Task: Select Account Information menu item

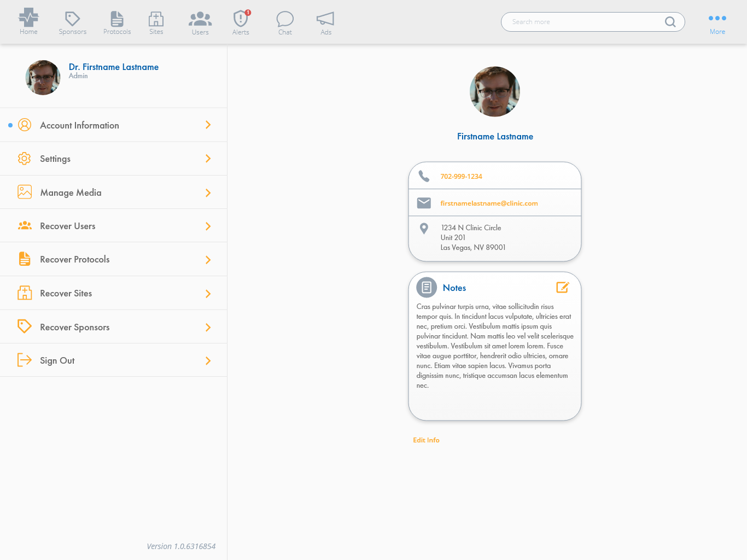Action: pyautogui.click(x=79, y=125)
